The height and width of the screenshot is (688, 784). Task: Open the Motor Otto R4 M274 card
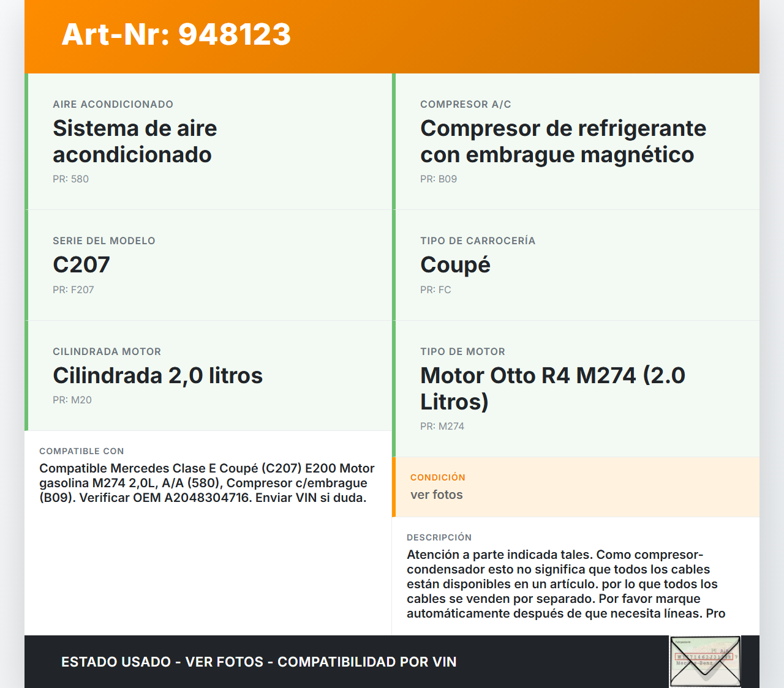(x=576, y=388)
